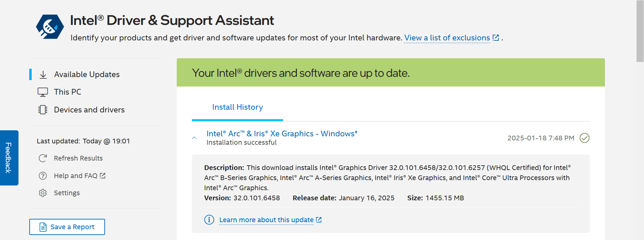Click the page vertical scrollbar thumb
The width and height of the screenshot is (644, 240).
pos(640,31)
